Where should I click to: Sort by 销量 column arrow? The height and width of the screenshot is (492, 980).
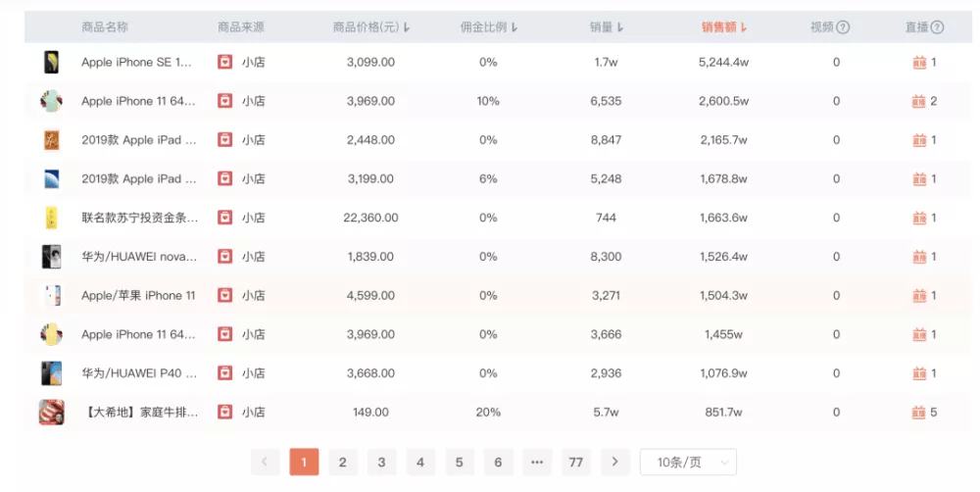(x=620, y=27)
